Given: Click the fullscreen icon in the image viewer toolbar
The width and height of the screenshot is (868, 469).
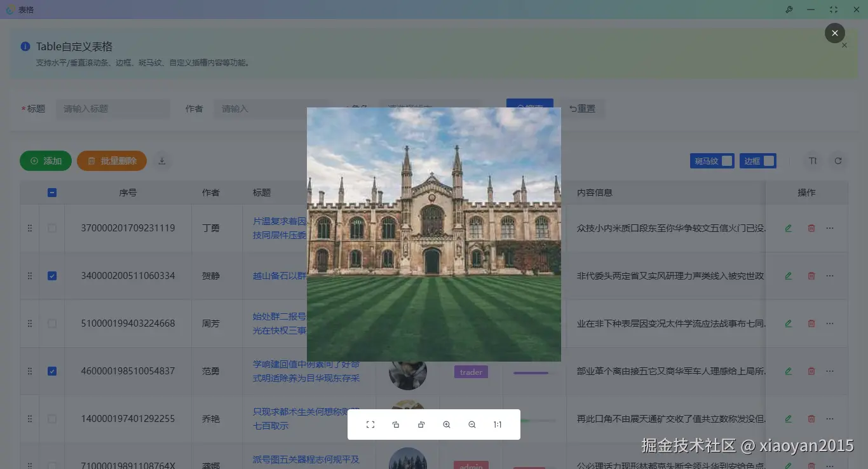Looking at the screenshot, I should click(x=370, y=425).
